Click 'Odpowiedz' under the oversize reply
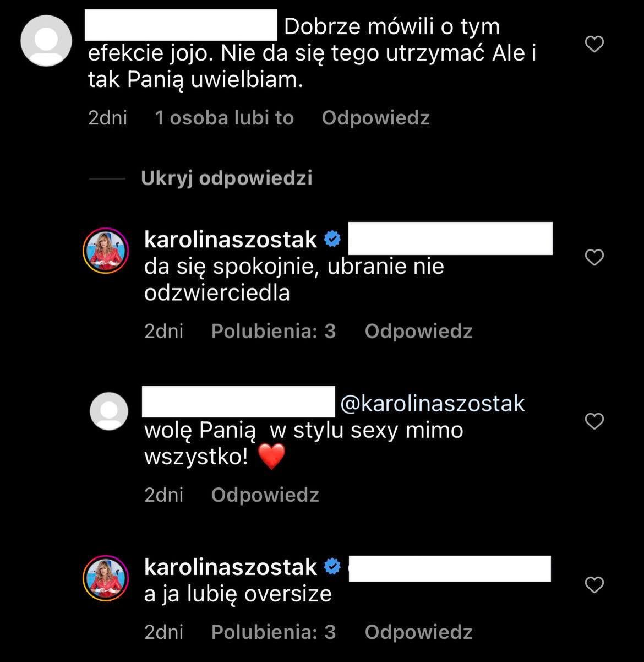644x662 pixels. [x=418, y=632]
